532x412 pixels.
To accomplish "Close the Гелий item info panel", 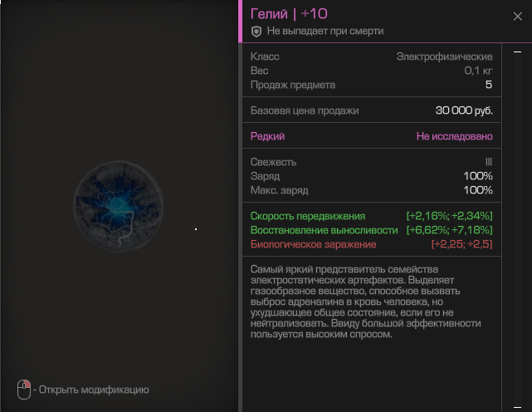I will pyautogui.click(x=517, y=17).
